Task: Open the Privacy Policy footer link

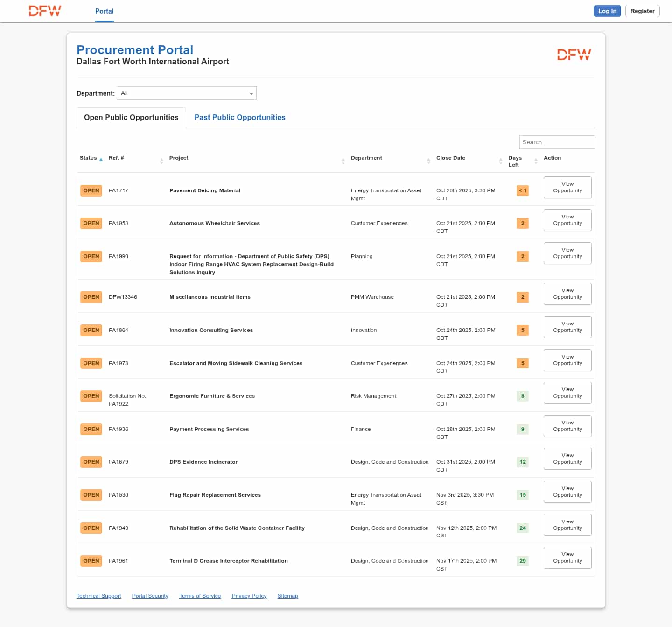Action: pyautogui.click(x=249, y=596)
